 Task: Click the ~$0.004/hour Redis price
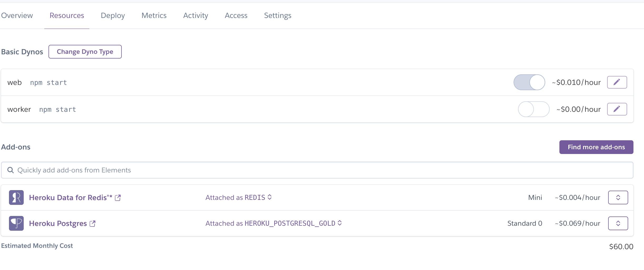pyautogui.click(x=578, y=197)
